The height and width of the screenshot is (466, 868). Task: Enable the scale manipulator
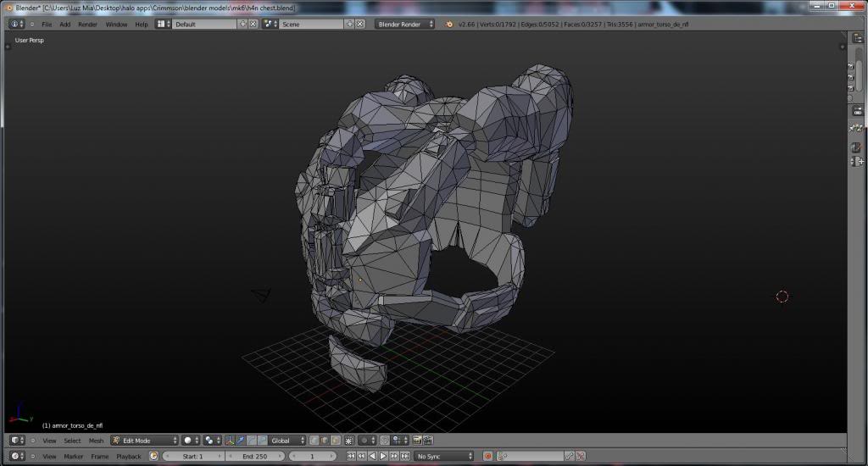263,441
